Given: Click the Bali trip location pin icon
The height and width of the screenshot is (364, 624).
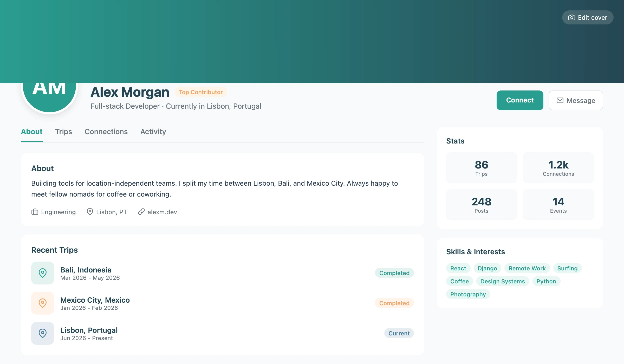Looking at the screenshot, I should pos(43,273).
